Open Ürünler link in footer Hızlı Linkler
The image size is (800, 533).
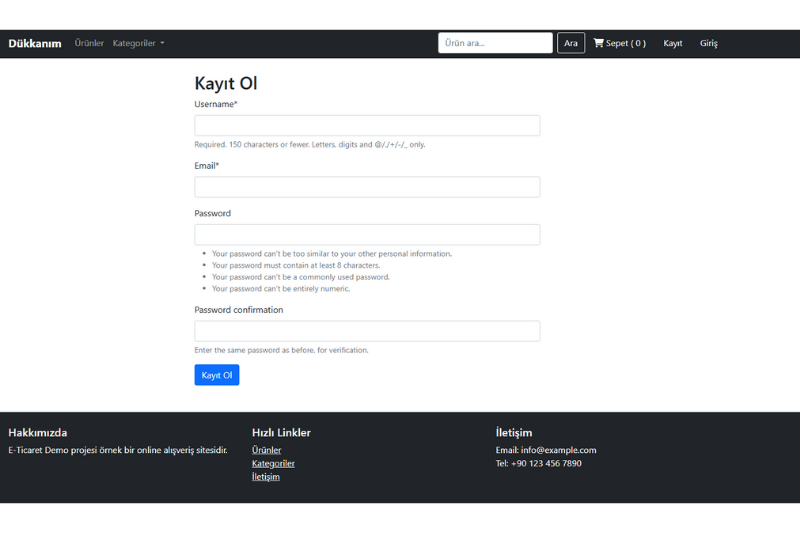[266, 450]
